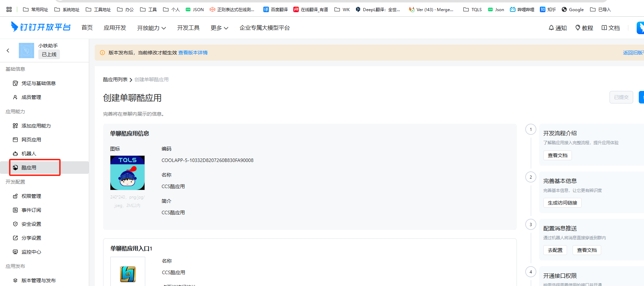Open 安全设置 in the sidebar
The width and height of the screenshot is (644, 286).
pos(31,224)
